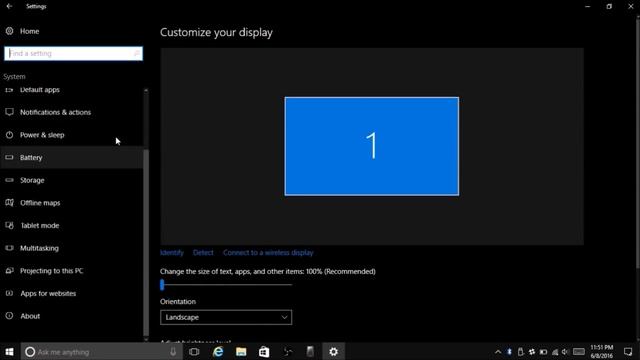
Task: Click the touch keyboard tray icon
Action: point(578,351)
